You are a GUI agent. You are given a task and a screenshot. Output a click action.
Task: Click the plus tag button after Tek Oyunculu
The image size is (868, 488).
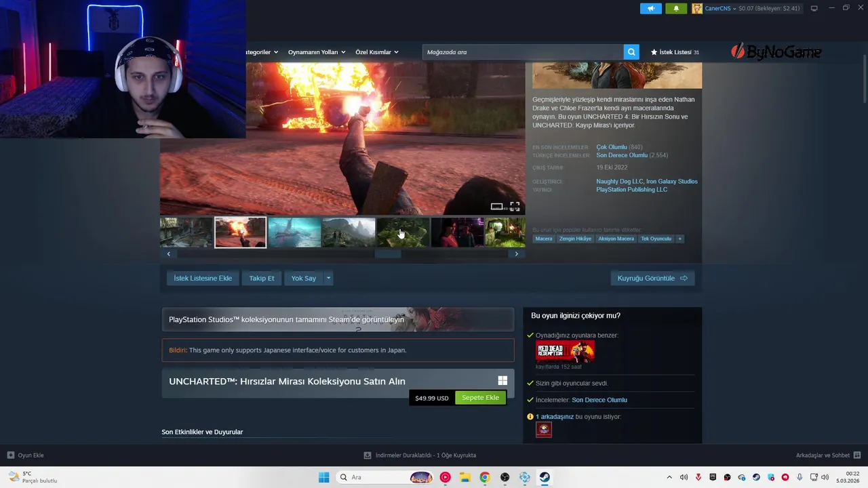click(679, 239)
